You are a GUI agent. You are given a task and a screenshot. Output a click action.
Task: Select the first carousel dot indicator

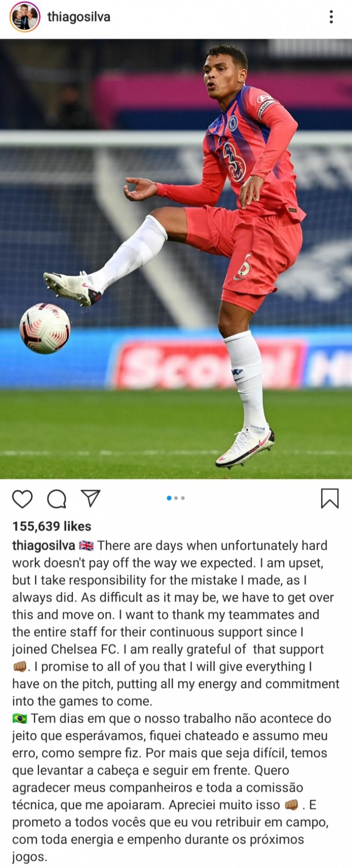click(169, 498)
